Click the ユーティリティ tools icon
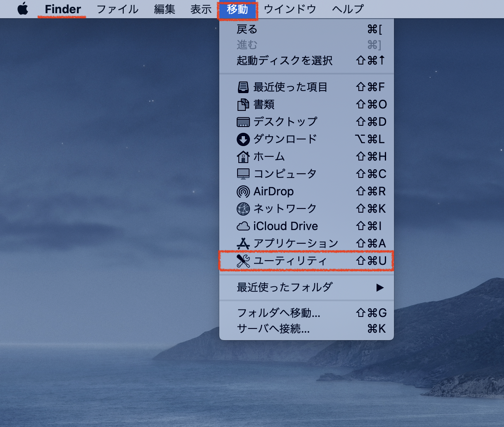This screenshot has width=504, height=427. point(243,261)
